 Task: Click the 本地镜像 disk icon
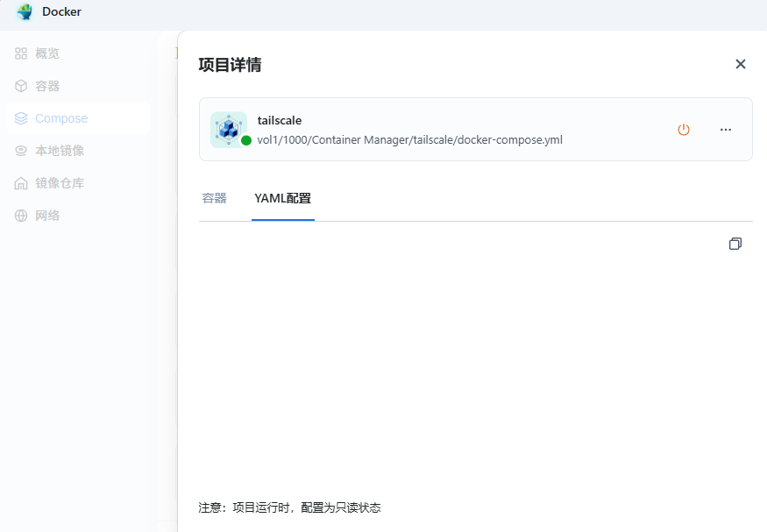pos(21,151)
